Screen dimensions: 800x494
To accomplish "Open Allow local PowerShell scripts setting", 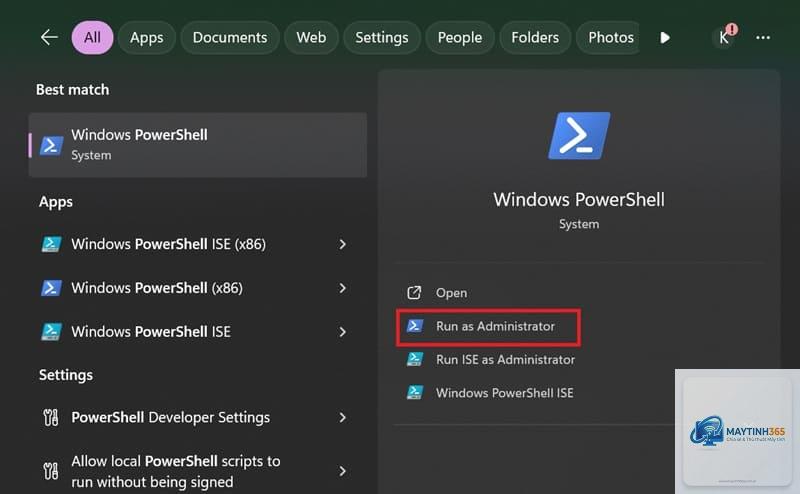I will 197,472.
